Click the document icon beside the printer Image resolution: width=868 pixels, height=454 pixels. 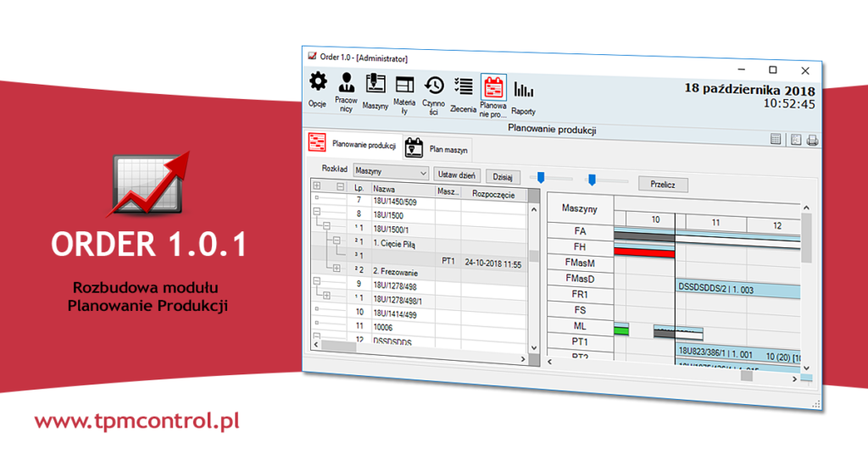click(x=795, y=140)
